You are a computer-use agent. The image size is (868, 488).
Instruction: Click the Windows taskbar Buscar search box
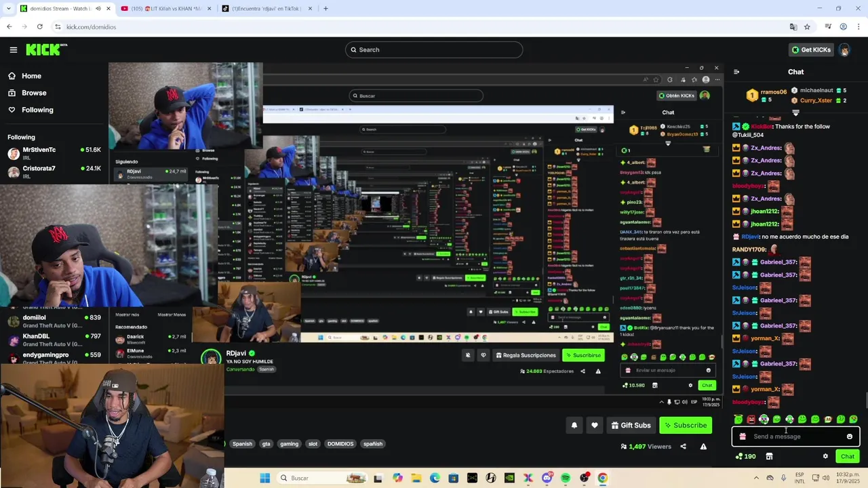click(323, 478)
